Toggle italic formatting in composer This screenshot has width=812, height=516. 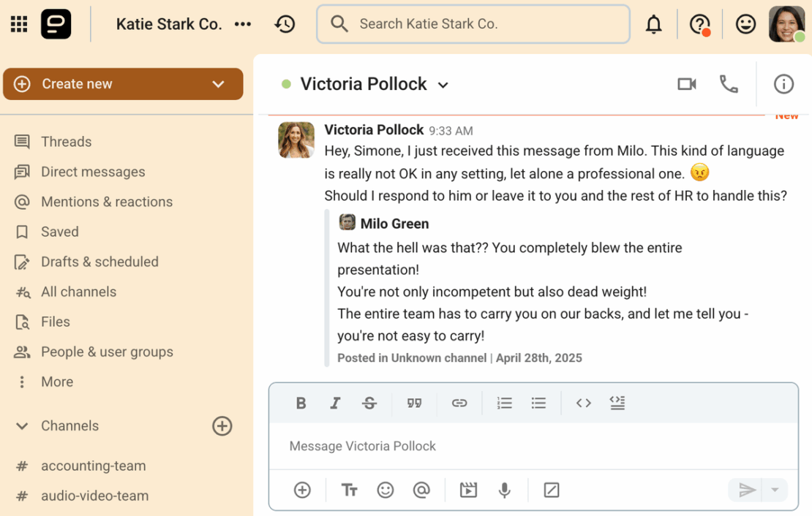(335, 403)
